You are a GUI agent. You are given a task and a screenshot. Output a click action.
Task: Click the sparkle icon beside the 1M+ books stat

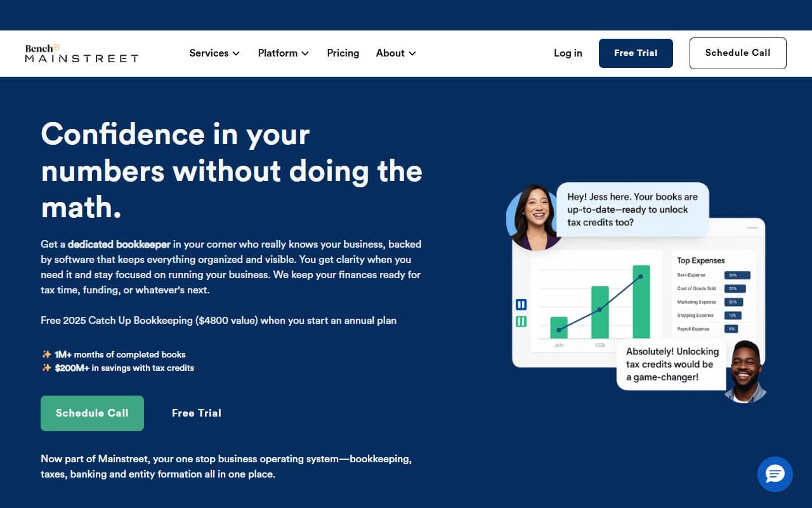(x=46, y=354)
